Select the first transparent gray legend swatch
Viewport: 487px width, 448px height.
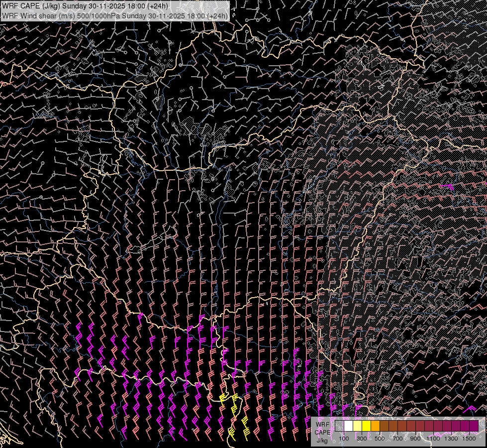339,426
